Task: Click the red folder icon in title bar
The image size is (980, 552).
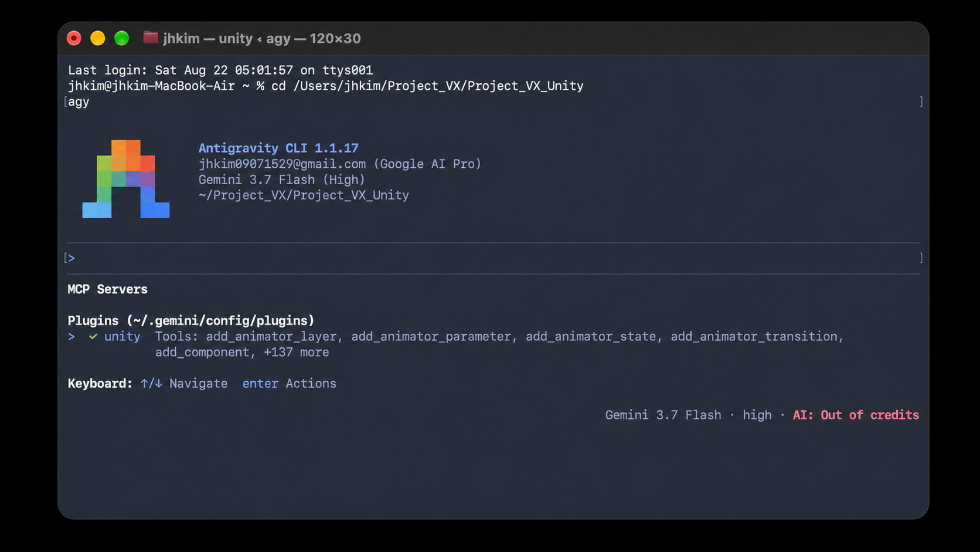Action: [151, 38]
